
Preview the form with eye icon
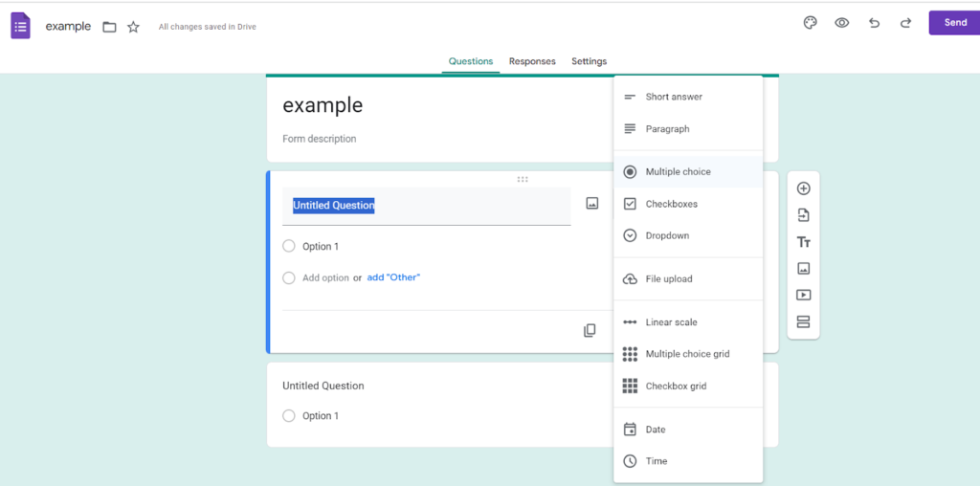842,23
